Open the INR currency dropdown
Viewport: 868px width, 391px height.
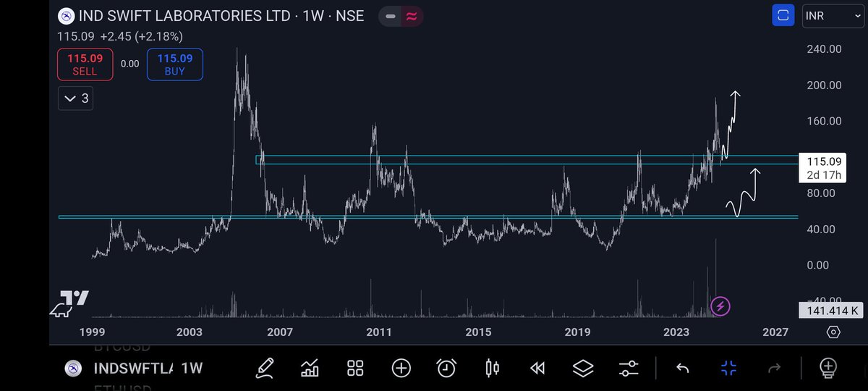coord(832,15)
